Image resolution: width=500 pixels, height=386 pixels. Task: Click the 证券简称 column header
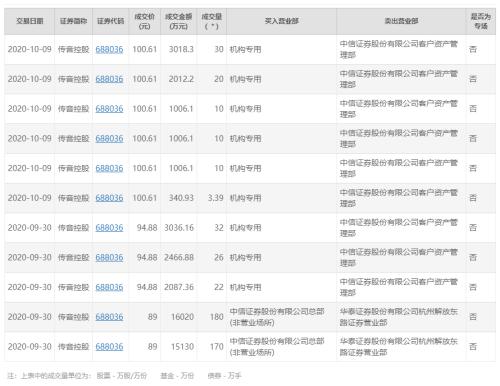tap(73, 21)
